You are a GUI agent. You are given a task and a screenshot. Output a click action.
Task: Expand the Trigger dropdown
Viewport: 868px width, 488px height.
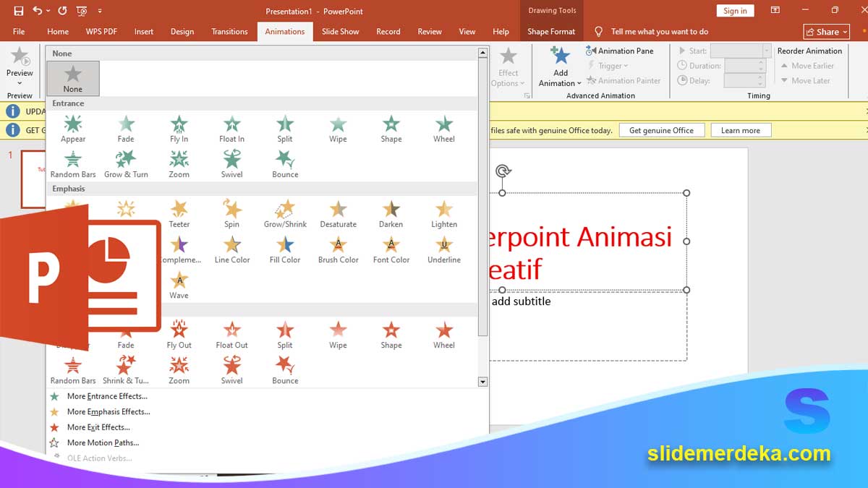607,66
